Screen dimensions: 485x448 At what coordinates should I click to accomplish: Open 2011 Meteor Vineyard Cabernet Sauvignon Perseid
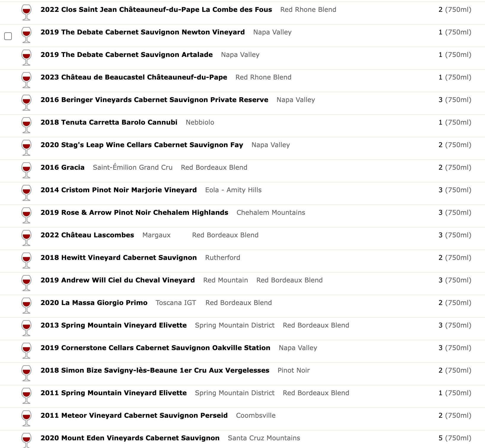point(134,415)
